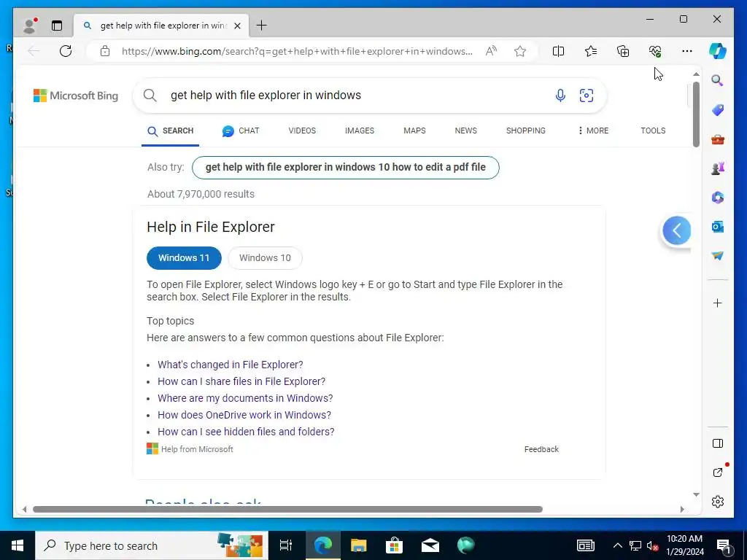The width and height of the screenshot is (747, 560).
Task: Open Settings and more menu
Action: (687, 51)
